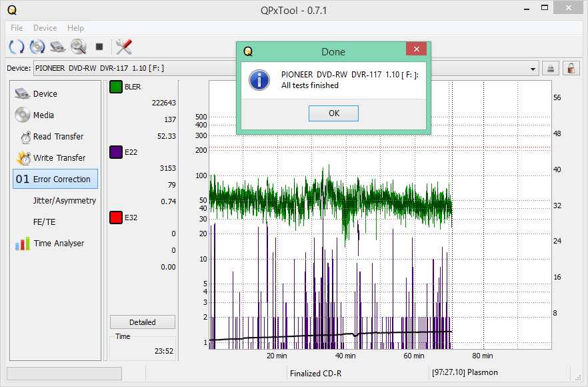Click the refresh media info disc icon
This screenshot has height=387, width=588.
click(37, 47)
